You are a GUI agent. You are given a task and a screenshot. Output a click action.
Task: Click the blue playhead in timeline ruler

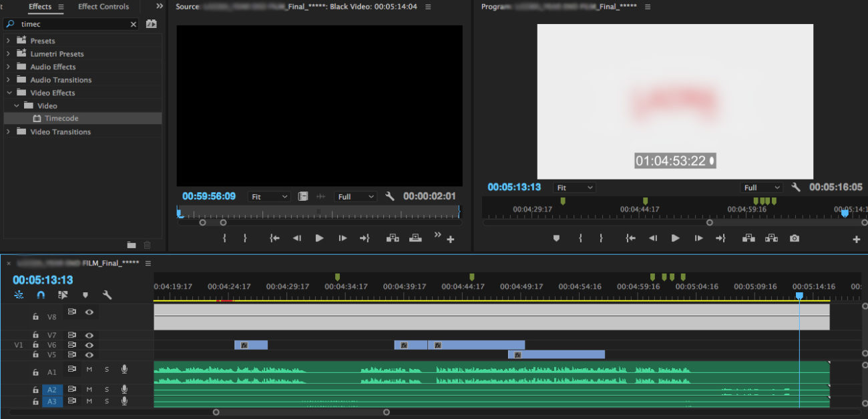(x=799, y=295)
